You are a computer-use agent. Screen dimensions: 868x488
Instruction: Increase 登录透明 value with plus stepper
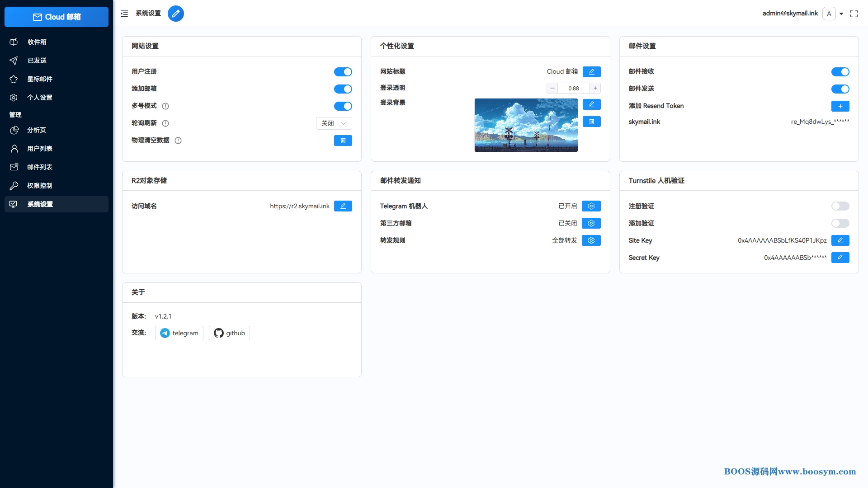(595, 88)
